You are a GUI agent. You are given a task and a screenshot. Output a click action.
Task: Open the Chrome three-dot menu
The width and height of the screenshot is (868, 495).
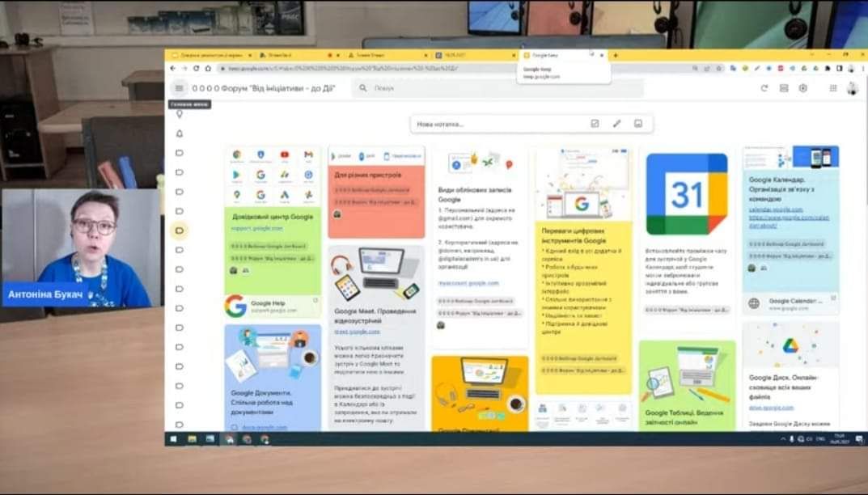(x=862, y=68)
